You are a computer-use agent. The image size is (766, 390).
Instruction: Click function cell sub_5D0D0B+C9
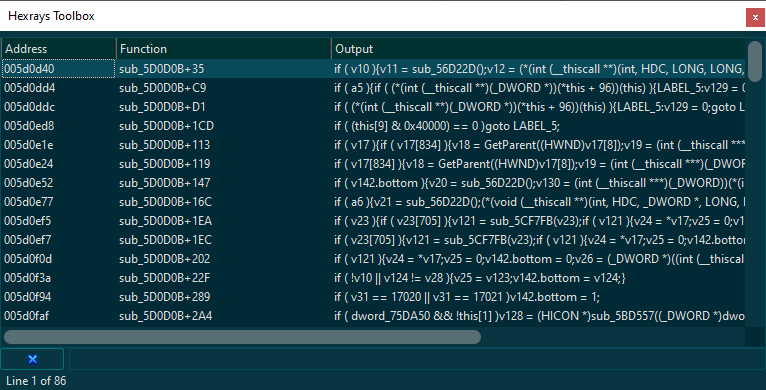pos(163,88)
